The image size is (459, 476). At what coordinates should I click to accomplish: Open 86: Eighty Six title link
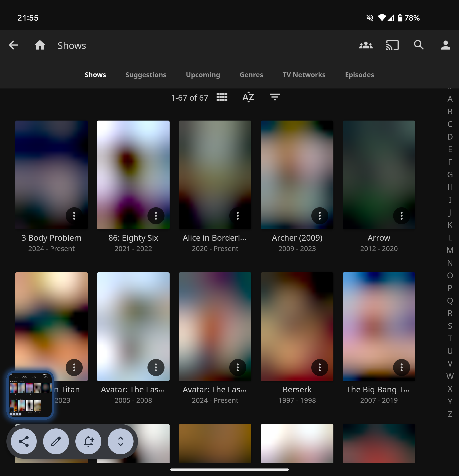133,238
